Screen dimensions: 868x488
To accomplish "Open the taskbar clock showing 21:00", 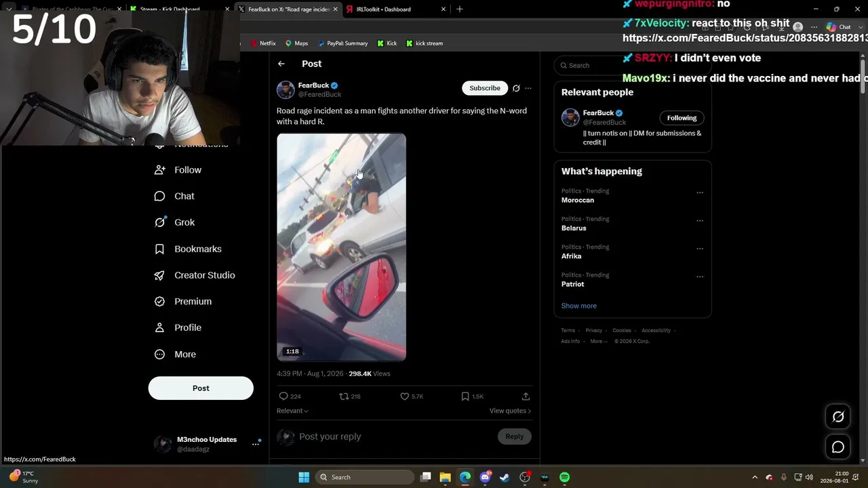I will 835,477.
